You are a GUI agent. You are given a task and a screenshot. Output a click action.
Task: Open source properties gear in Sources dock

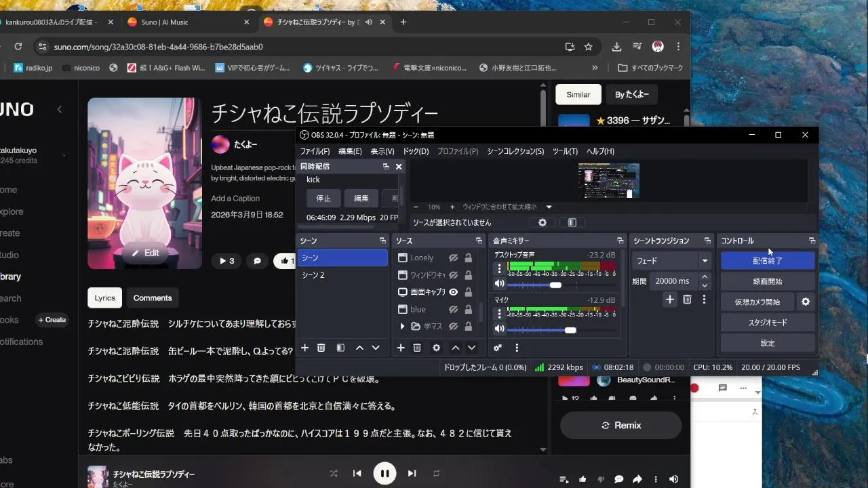[x=436, y=348]
